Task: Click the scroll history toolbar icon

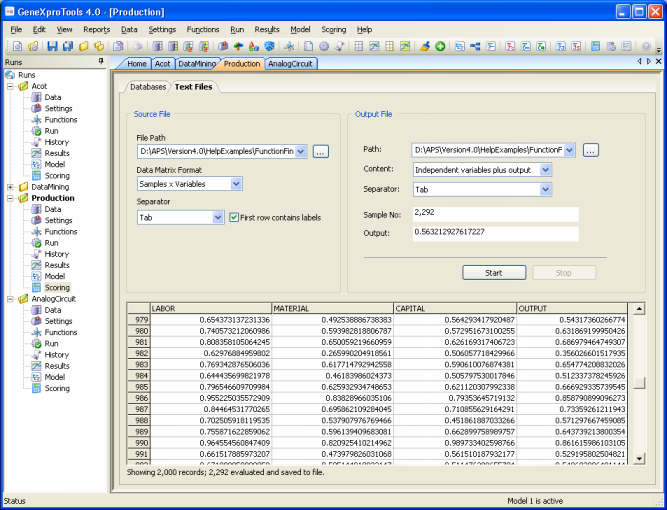Action: 339,46
